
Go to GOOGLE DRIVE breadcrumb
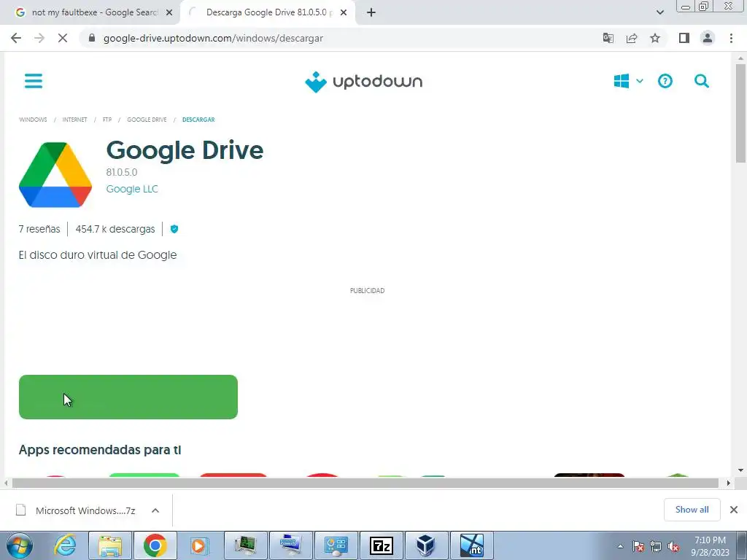147,120
